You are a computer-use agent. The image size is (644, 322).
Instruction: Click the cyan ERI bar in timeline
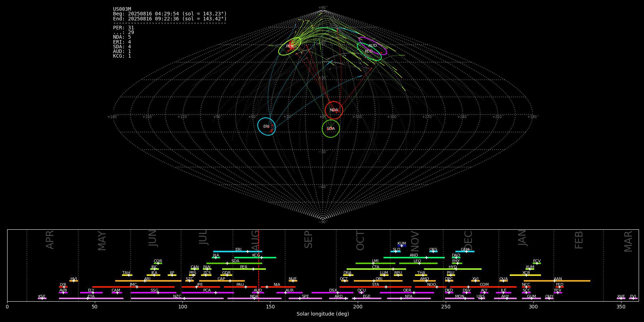[238, 252]
